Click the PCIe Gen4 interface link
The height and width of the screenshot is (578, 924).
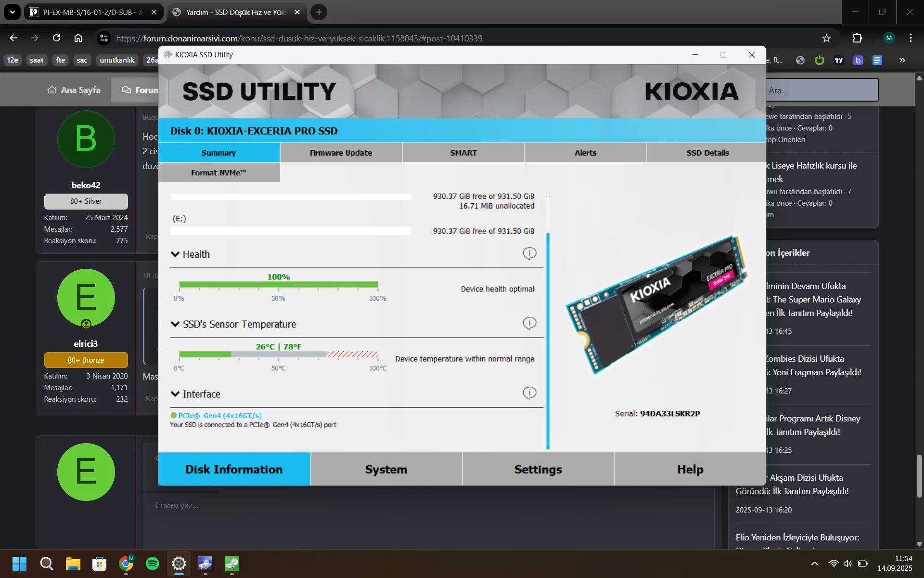click(x=219, y=415)
